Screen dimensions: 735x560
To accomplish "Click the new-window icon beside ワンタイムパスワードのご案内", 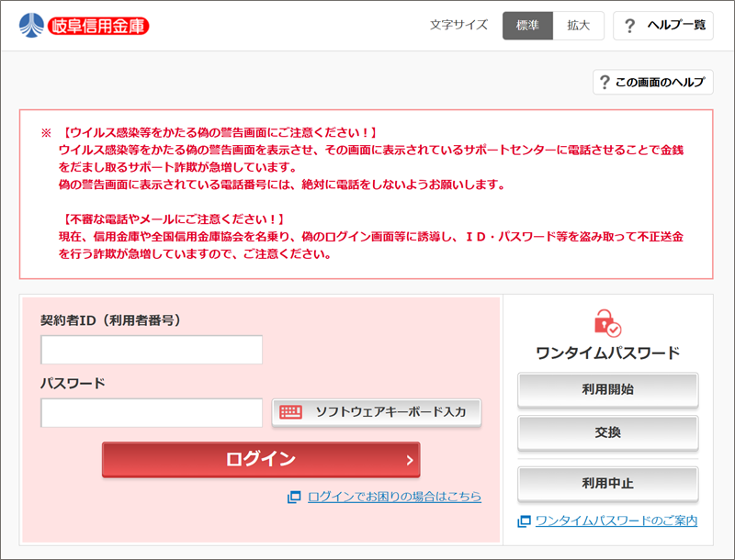I will tap(524, 521).
